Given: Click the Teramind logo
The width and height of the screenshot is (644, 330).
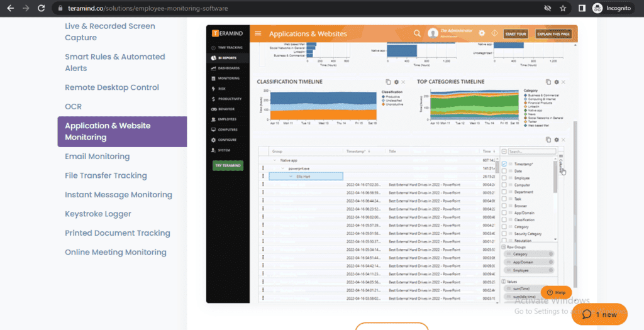Looking at the screenshot, I should [228, 34].
